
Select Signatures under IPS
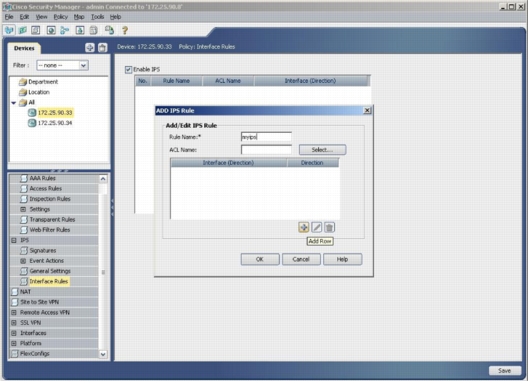pos(43,251)
